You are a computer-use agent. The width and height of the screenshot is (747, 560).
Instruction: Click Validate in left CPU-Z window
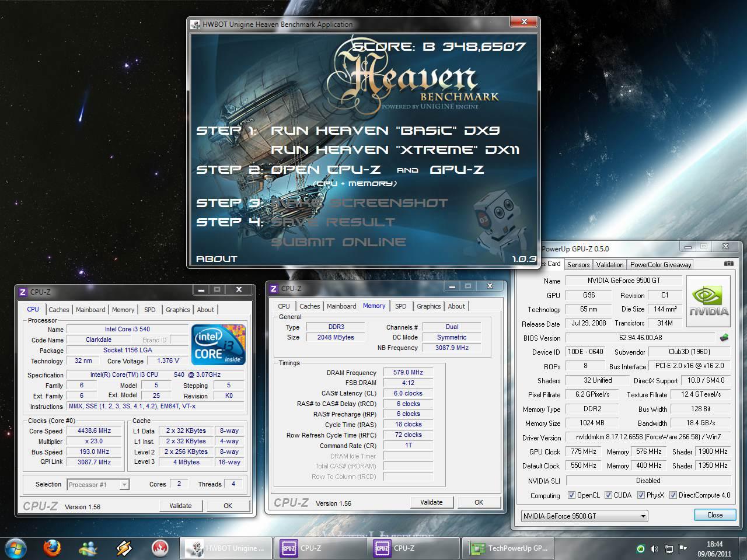(180, 506)
